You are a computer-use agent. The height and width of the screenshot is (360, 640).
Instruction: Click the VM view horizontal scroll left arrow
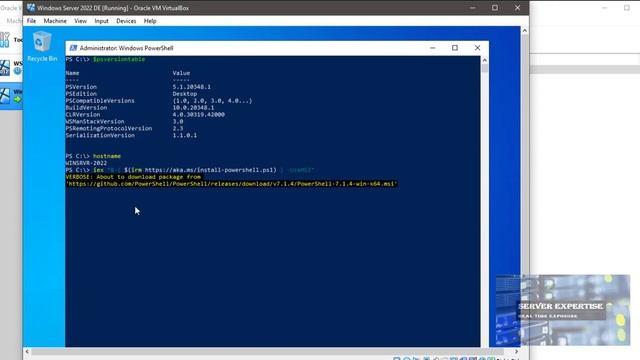click(27, 351)
